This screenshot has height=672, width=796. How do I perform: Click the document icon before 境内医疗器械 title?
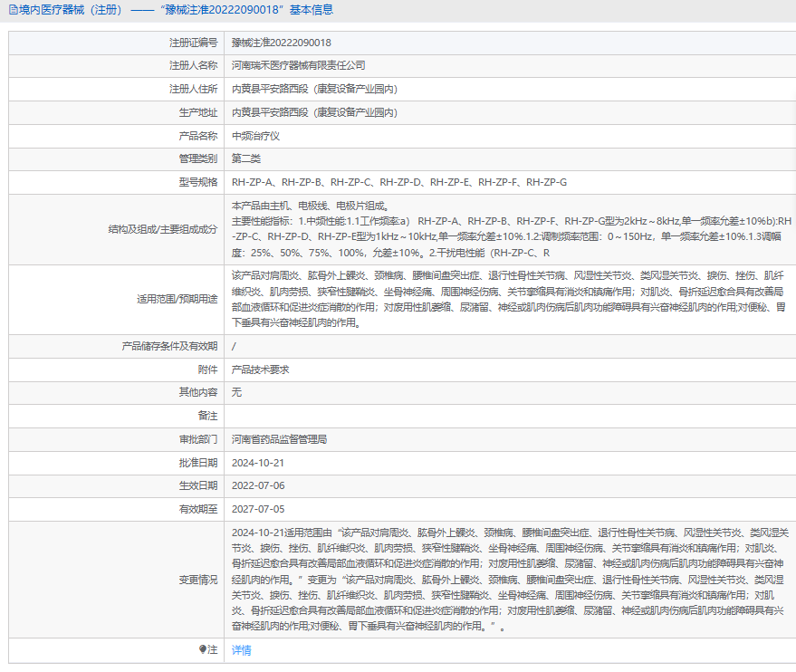pyautogui.click(x=14, y=10)
